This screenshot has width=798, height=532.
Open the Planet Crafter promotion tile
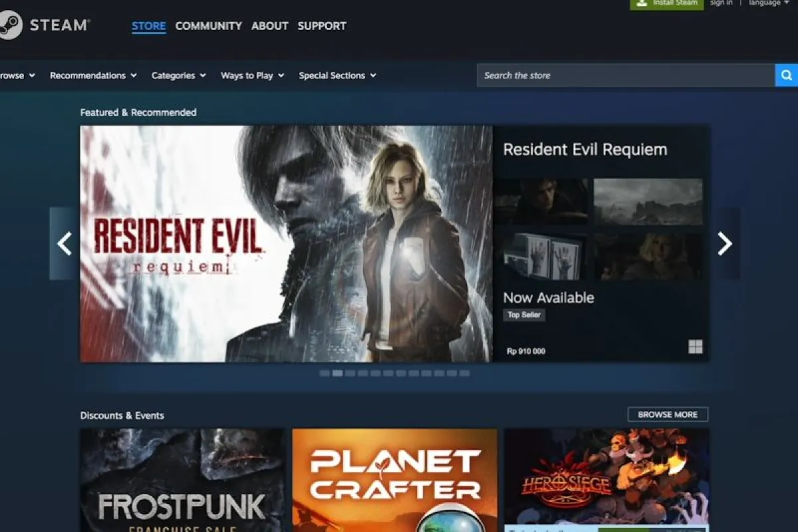(x=394, y=479)
